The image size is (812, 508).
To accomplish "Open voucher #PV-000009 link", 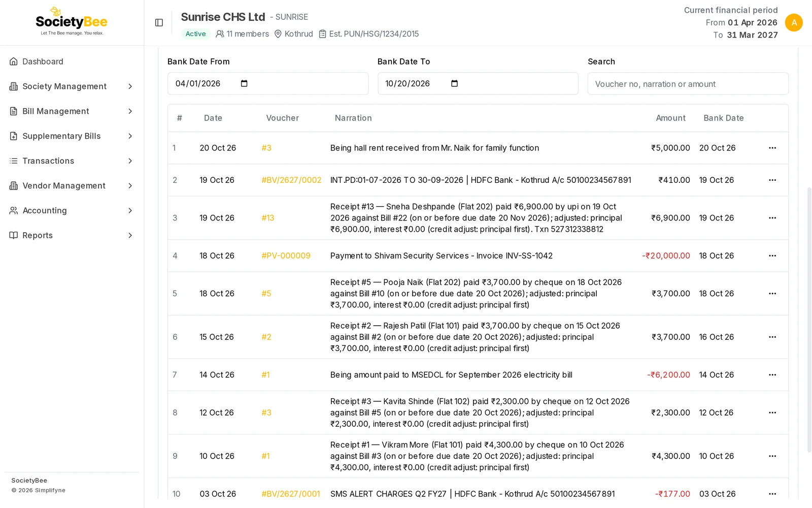I will tap(286, 256).
